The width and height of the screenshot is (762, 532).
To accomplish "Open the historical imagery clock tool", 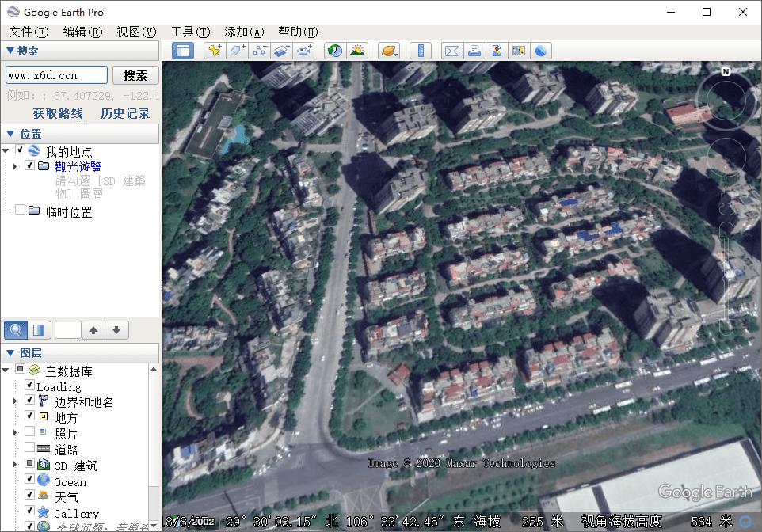I will [x=335, y=51].
